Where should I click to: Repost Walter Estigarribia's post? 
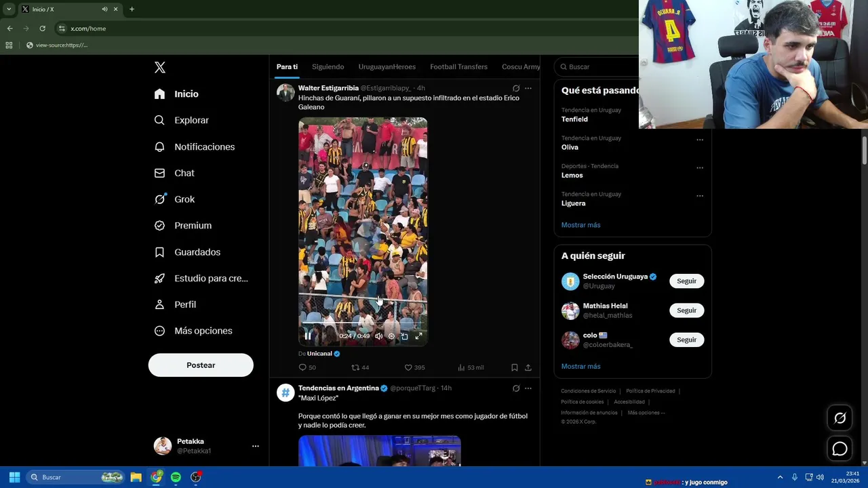point(359,367)
